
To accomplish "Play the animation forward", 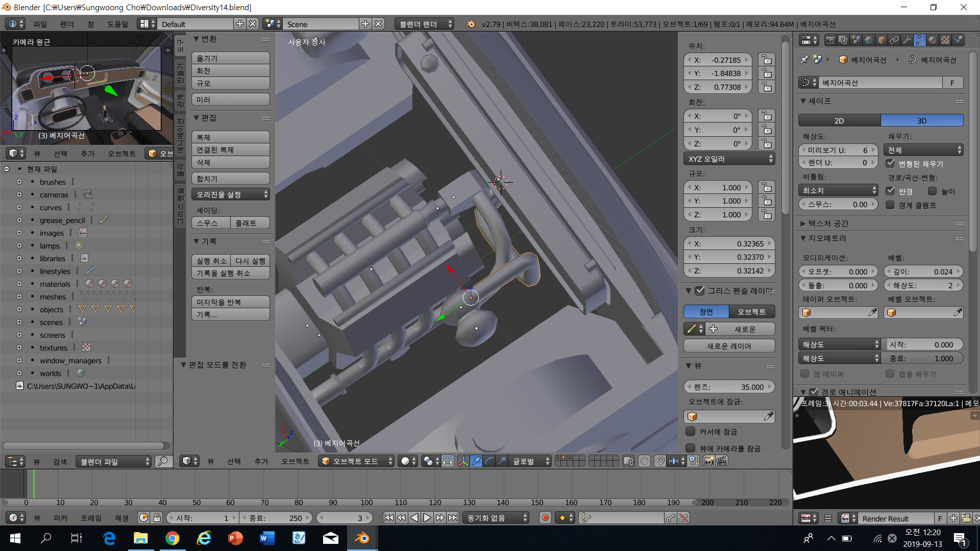I will click(x=427, y=518).
